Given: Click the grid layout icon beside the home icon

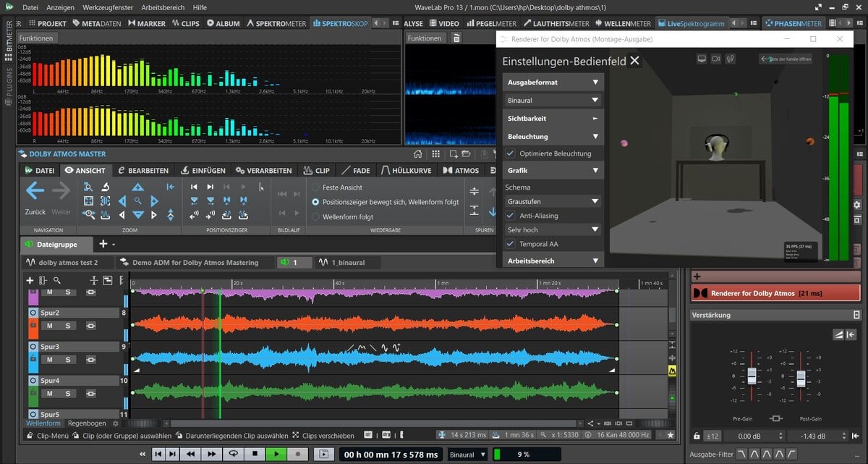Looking at the screenshot, I should [435, 154].
